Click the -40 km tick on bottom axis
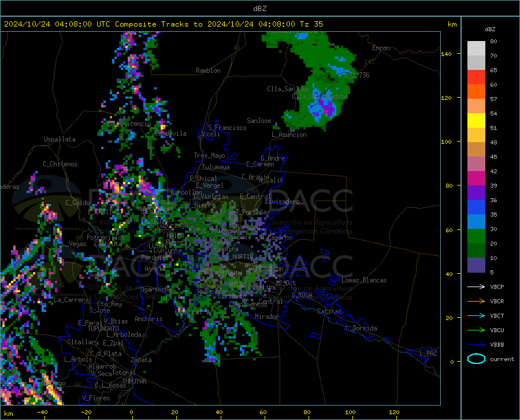 [42, 412]
